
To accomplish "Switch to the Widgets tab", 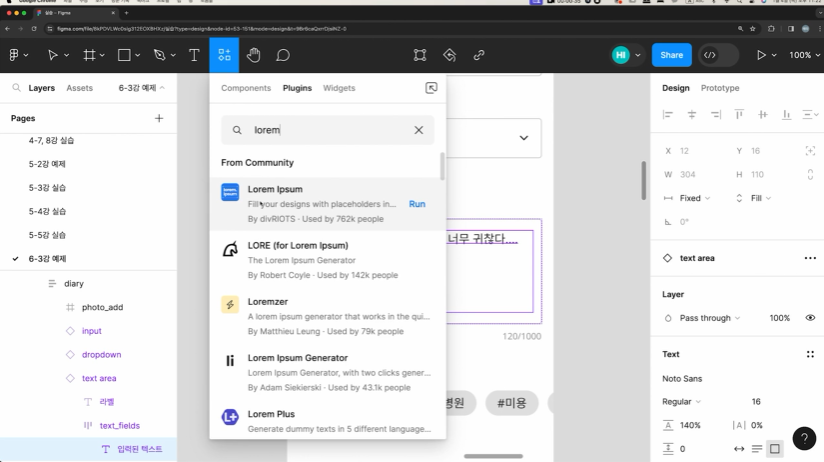I will pyautogui.click(x=339, y=88).
